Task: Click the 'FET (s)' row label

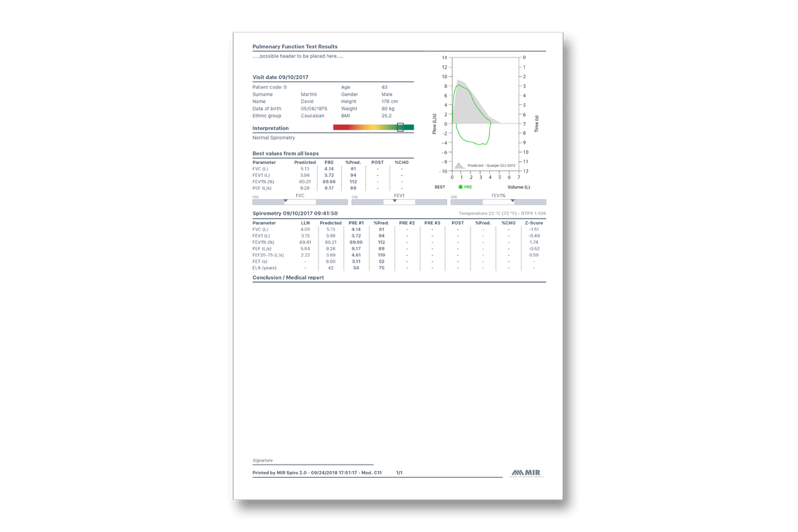Action: (260, 262)
